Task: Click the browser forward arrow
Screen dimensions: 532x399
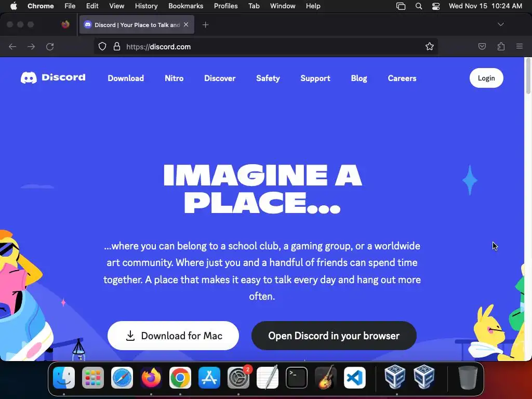Action: pos(31,46)
